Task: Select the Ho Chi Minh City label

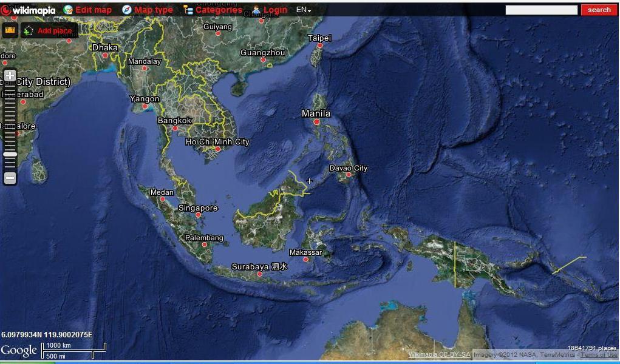Action: pos(217,141)
